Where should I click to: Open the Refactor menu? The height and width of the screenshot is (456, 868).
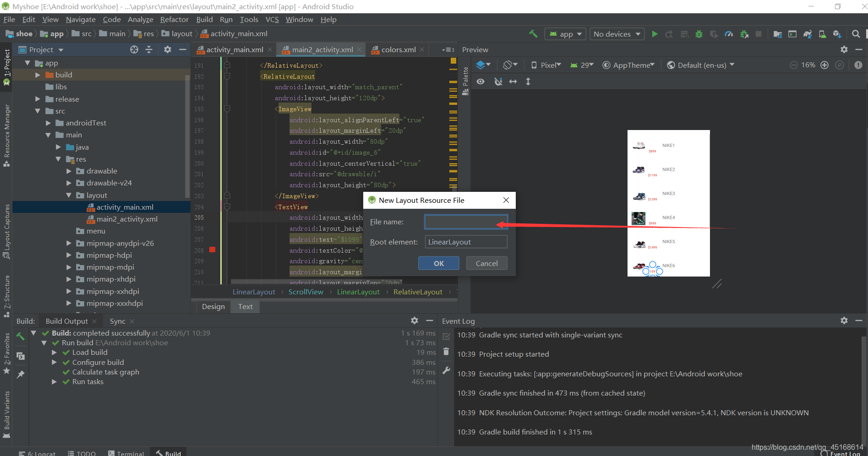pyautogui.click(x=174, y=19)
